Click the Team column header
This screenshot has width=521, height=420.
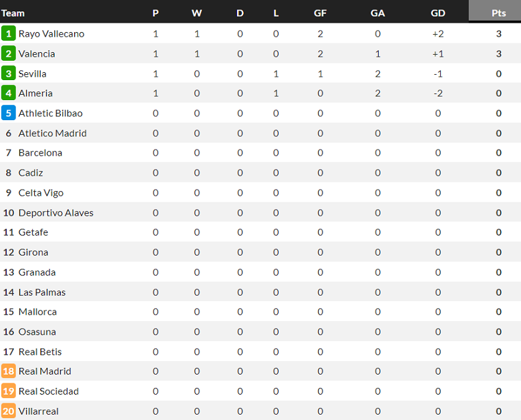pyautogui.click(x=13, y=13)
